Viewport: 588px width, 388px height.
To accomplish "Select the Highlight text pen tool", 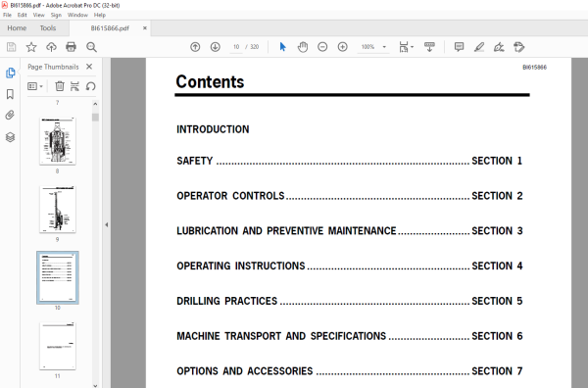I will pos(479,47).
